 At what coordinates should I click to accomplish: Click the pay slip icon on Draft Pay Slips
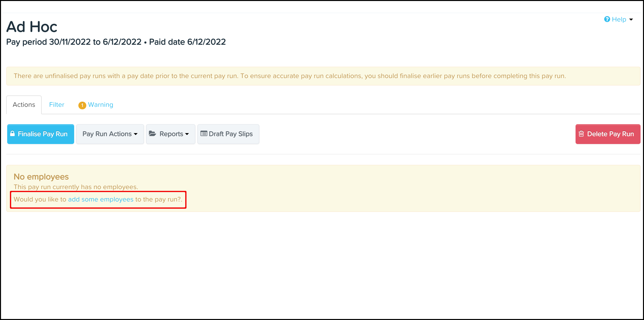(x=204, y=134)
